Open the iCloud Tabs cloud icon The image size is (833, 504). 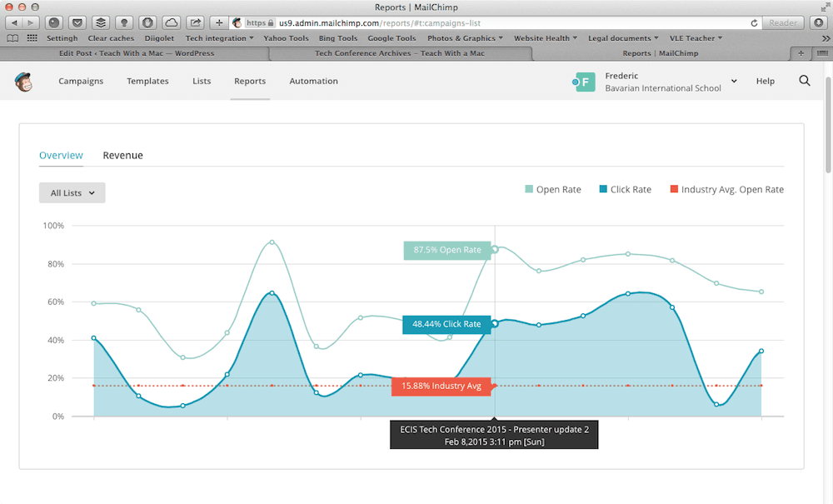pos(171,22)
